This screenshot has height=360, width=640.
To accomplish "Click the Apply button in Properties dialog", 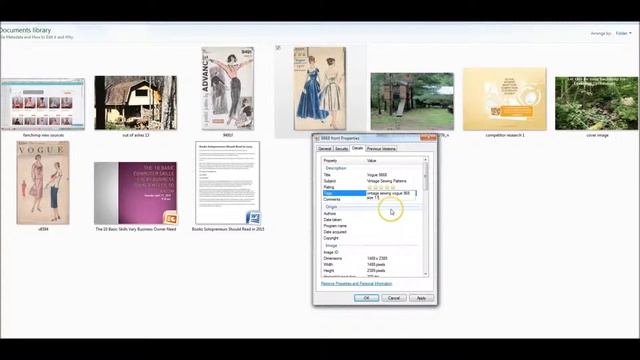I will (x=421, y=298).
